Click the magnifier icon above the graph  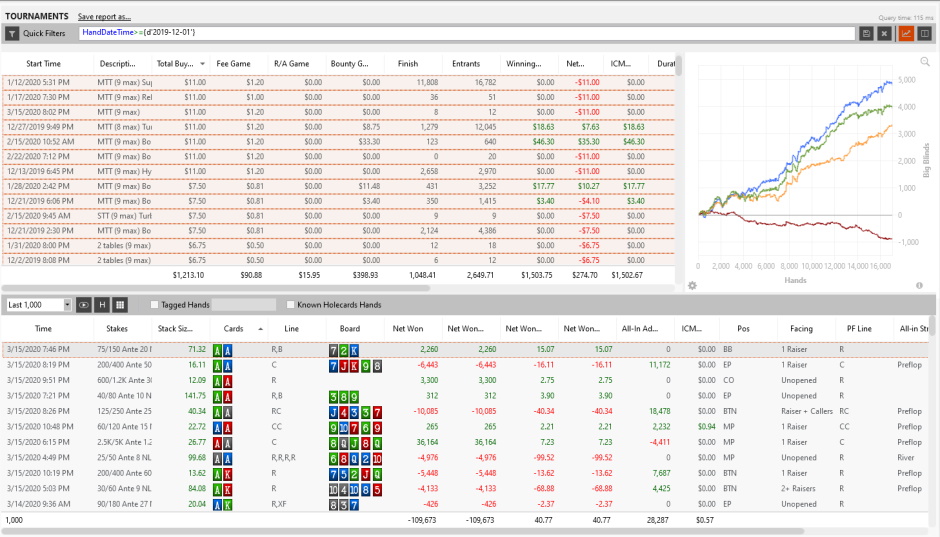925,62
